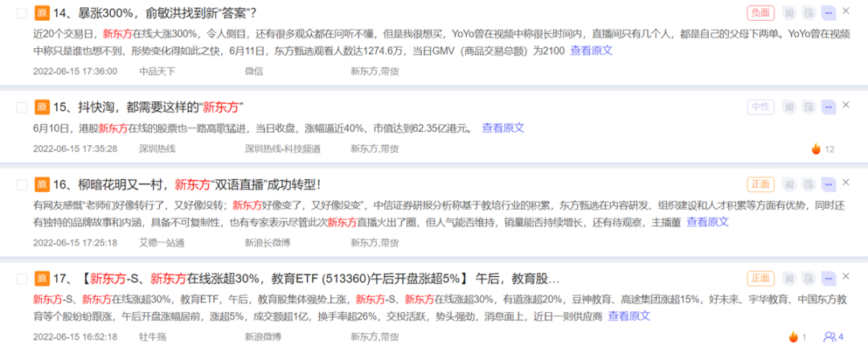868x346 pixels.
Task: Click timestamp 2022-06-15 17:36:00
Action: coord(76,71)
